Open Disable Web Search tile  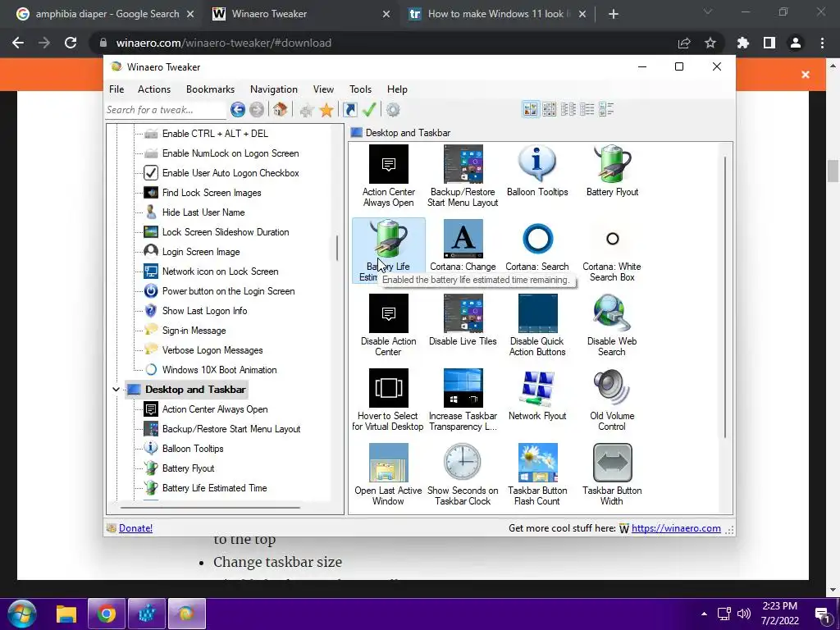click(x=612, y=325)
